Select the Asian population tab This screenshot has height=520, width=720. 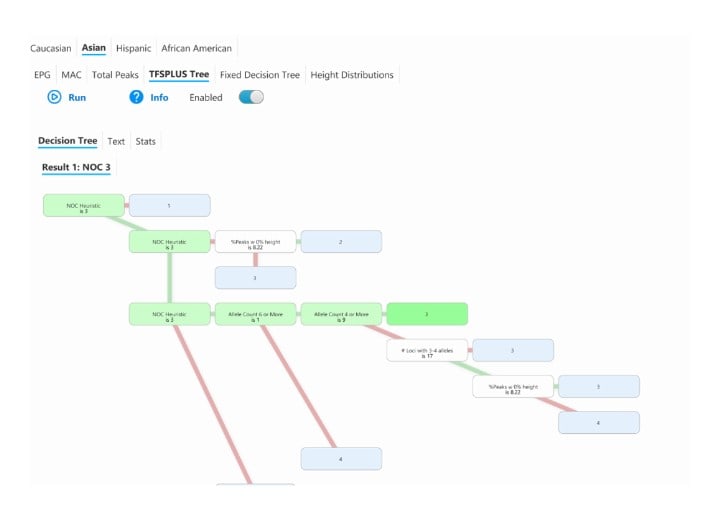94,48
